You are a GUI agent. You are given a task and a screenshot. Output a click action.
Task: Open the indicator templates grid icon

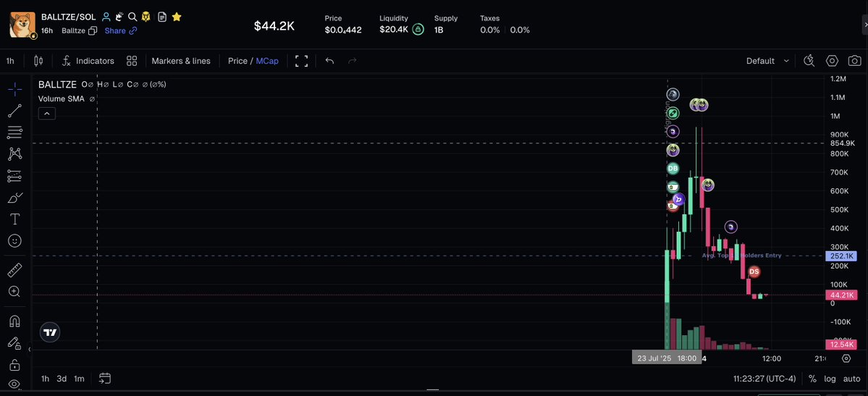click(x=132, y=61)
